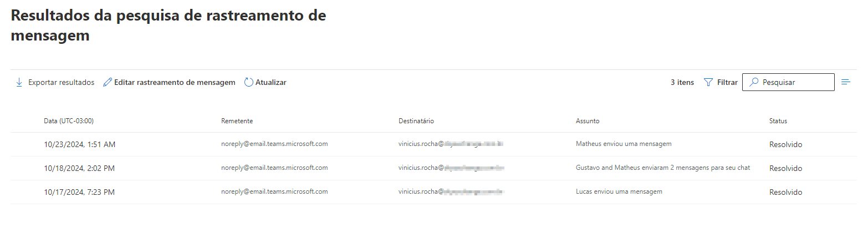Select the Matheus enviou uma mensagem subject

point(624,144)
